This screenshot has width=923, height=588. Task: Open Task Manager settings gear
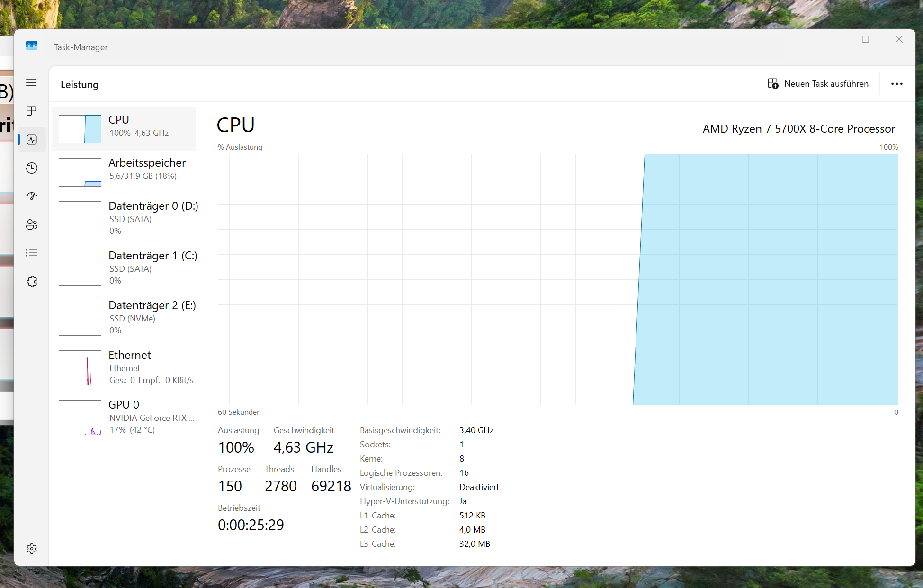click(32, 549)
